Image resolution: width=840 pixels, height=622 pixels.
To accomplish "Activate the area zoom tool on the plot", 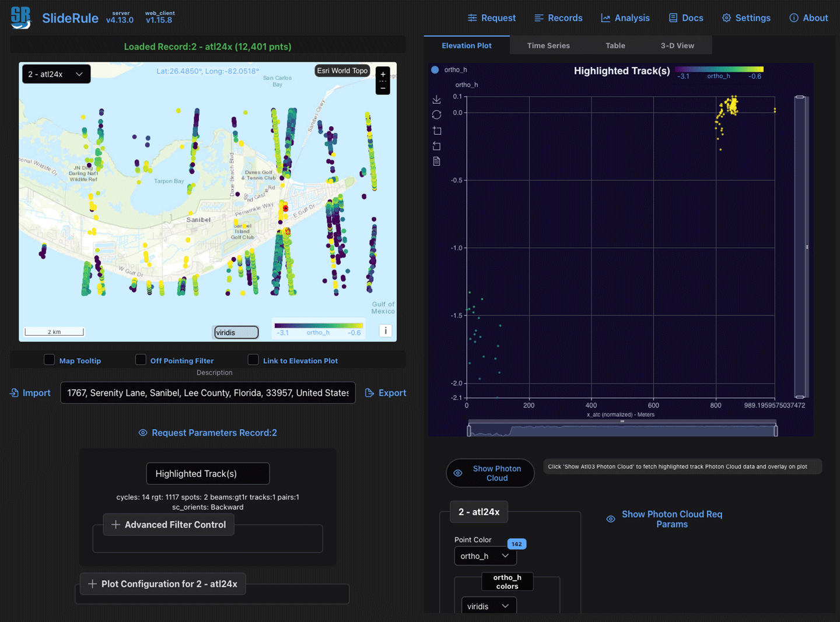I will coord(436,131).
